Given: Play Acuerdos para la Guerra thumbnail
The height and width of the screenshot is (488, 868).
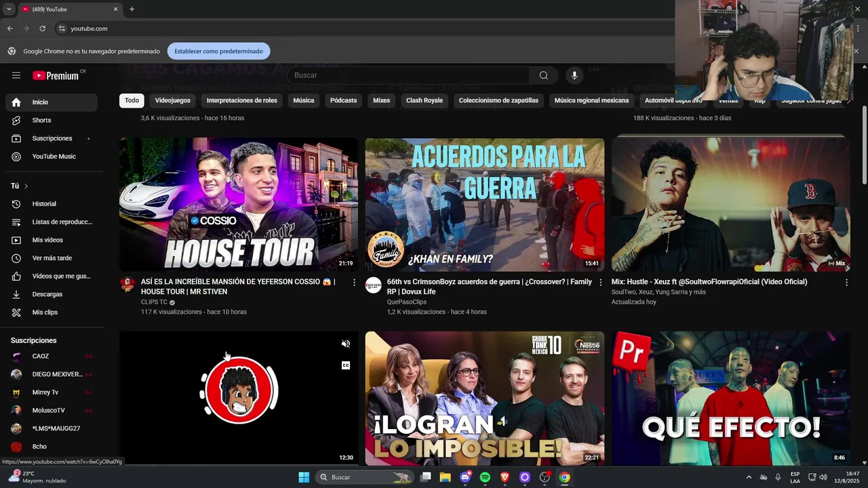Looking at the screenshot, I should tap(485, 205).
